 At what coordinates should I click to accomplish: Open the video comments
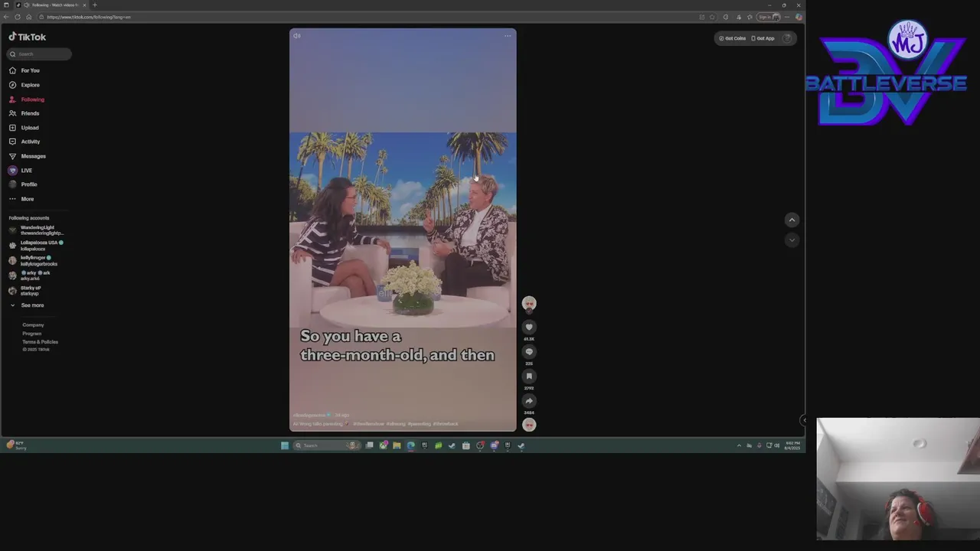click(529, 352)
